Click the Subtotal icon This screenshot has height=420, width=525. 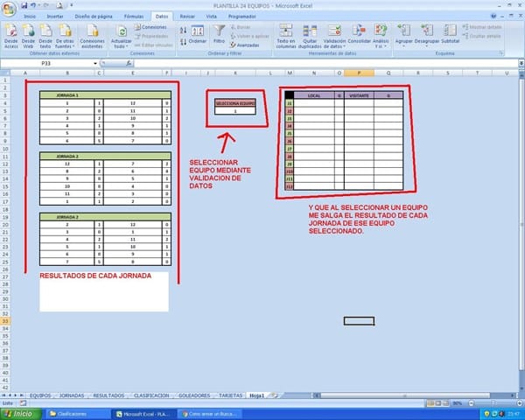click(450, 31)
